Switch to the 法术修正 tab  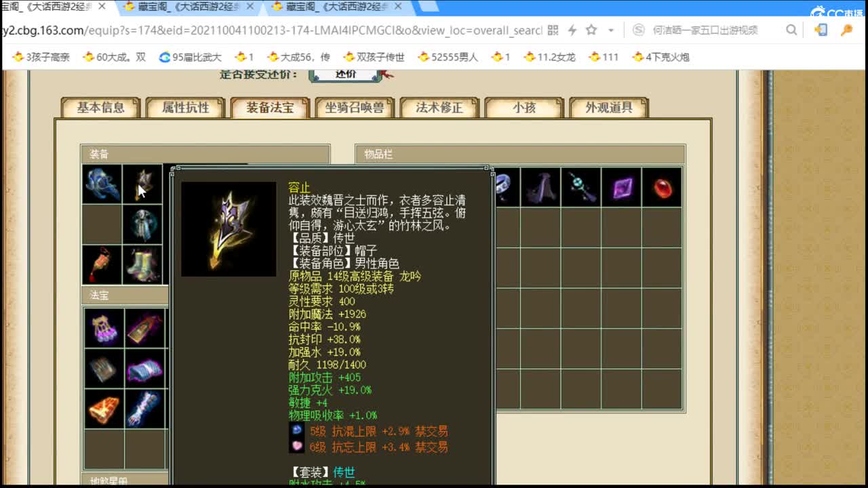click(x=439, y=108)
